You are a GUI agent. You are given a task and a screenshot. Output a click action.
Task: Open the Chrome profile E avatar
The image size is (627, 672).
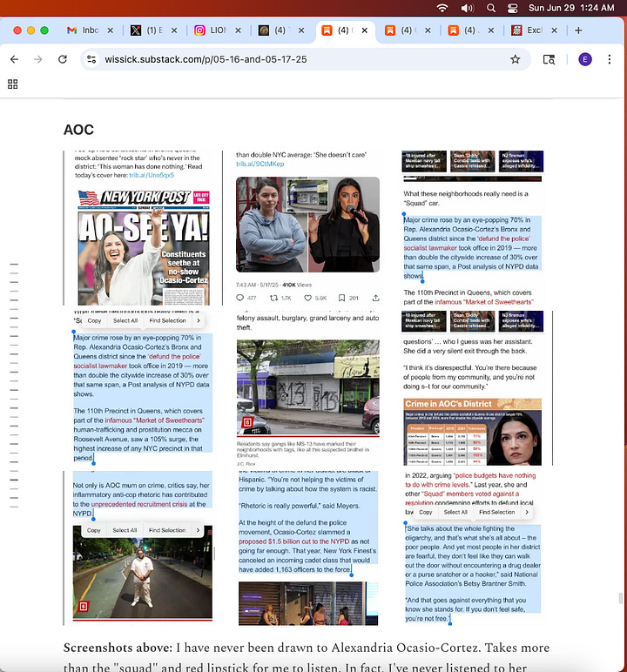pyautogui.click(x=585, y=59)
